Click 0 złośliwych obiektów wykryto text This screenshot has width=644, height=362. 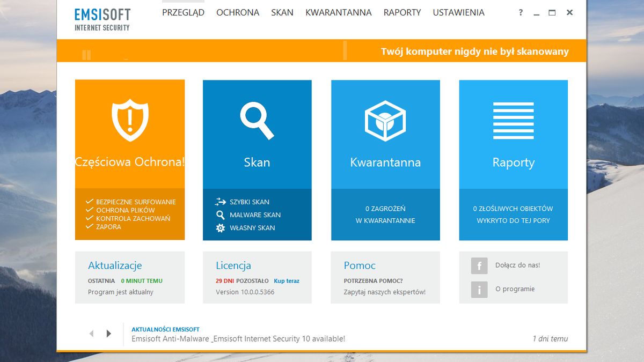point(514,215)
